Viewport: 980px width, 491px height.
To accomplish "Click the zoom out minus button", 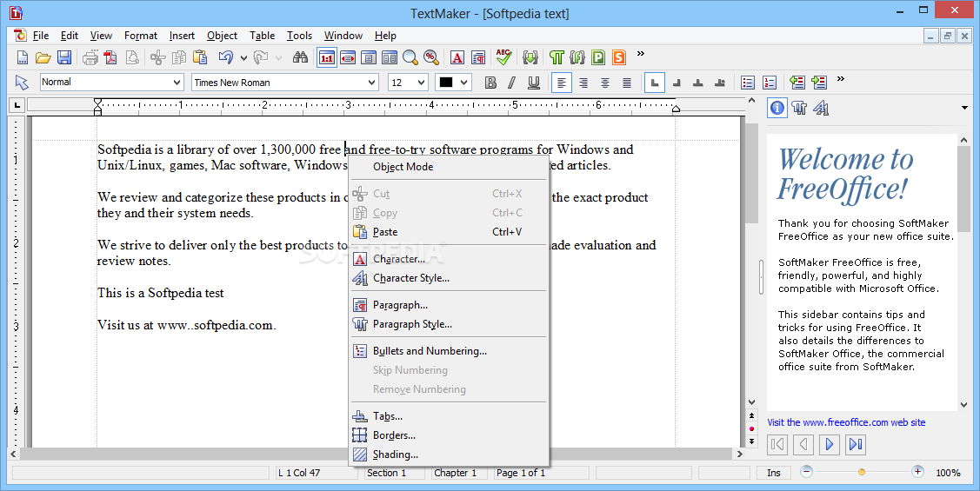I will (x=806, y=472).
